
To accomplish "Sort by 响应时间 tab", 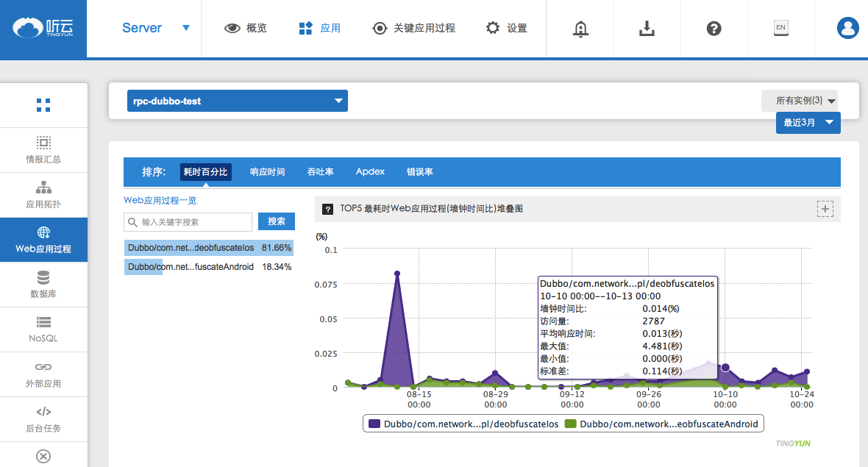I will pos(267,172).
